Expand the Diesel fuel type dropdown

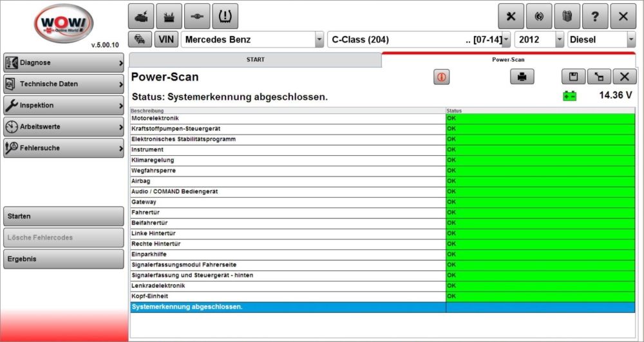(631, 40)
